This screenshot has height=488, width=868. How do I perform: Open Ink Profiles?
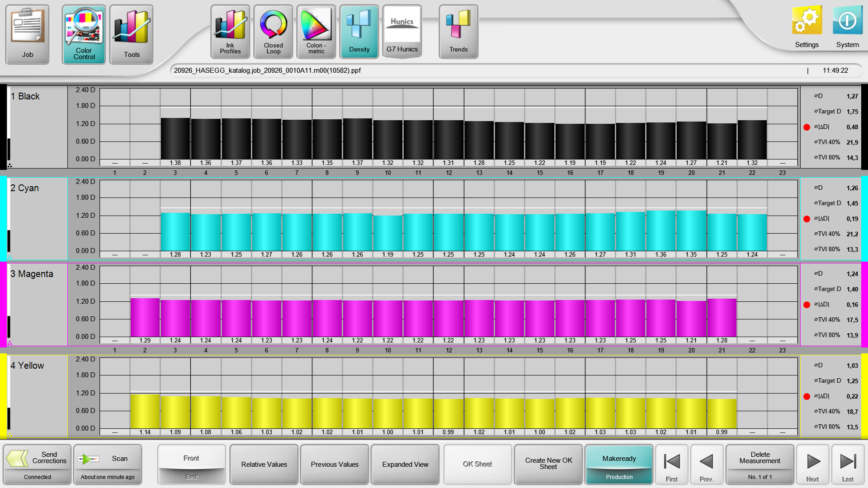pos(230,32)
